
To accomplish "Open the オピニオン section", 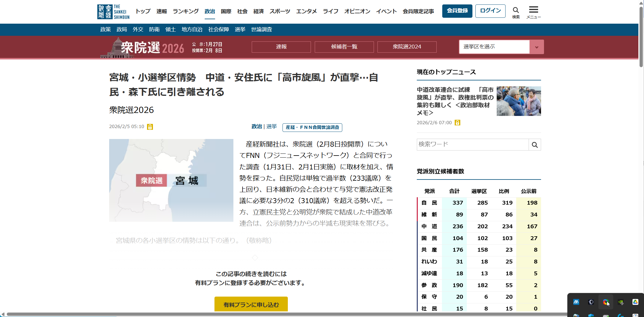I will pos(357,11).
